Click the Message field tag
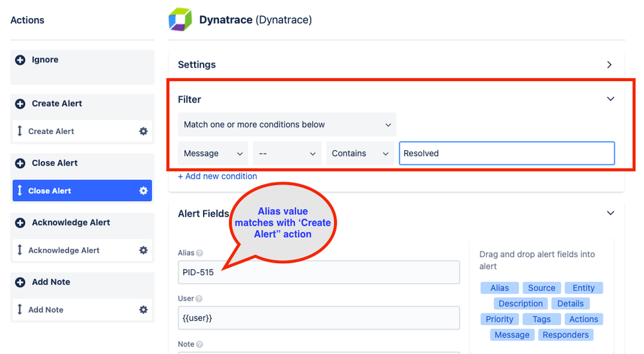This screenshot has width=644, height=354. pos(512,335)
